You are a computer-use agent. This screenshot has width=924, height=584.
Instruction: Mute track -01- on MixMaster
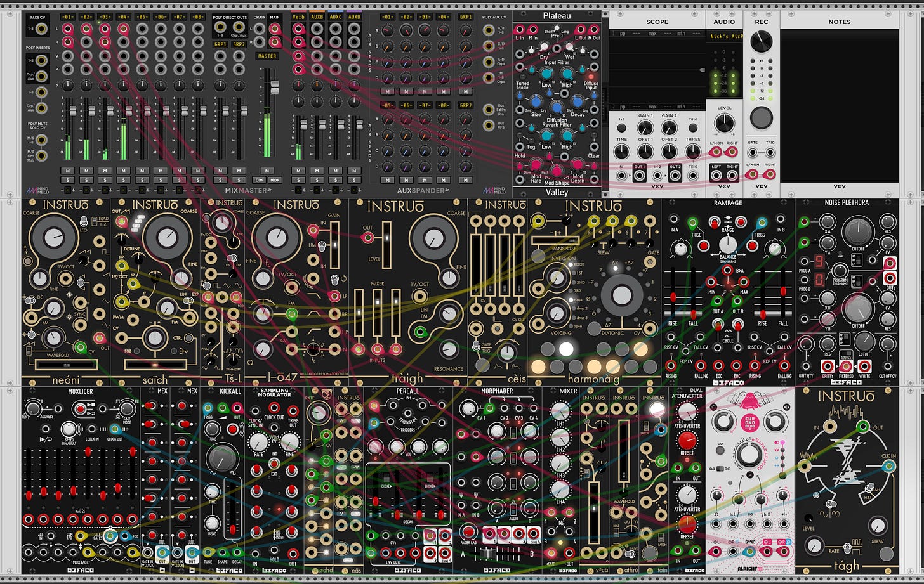click(67, 171)
